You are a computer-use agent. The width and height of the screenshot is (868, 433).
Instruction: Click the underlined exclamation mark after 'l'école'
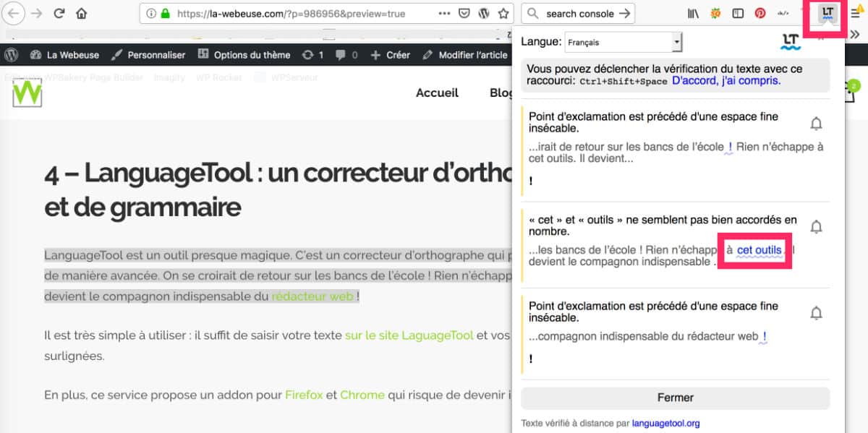point(731,147)
